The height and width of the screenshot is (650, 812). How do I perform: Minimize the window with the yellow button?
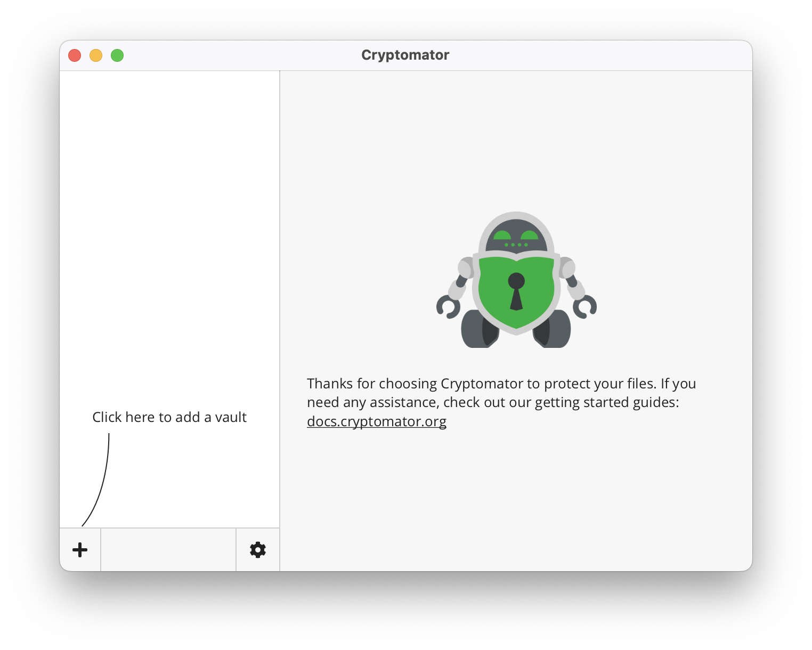click(96, 55)
